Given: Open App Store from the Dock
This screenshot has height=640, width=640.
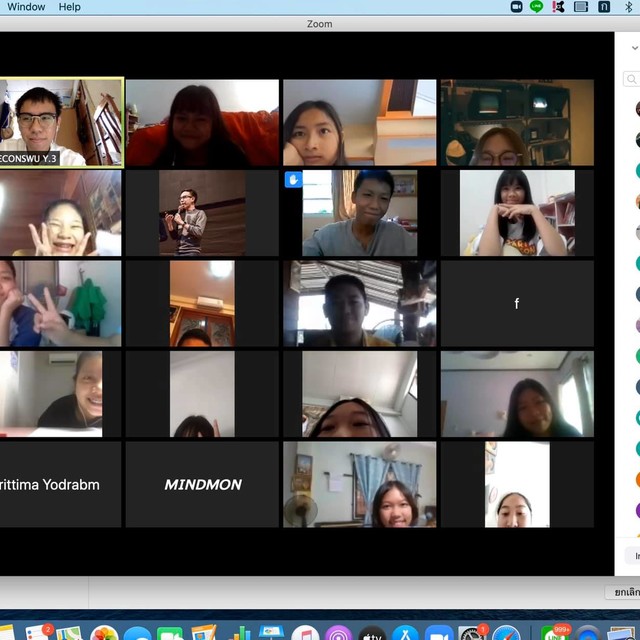Looking at the screenshot, I should click(405, 633).
